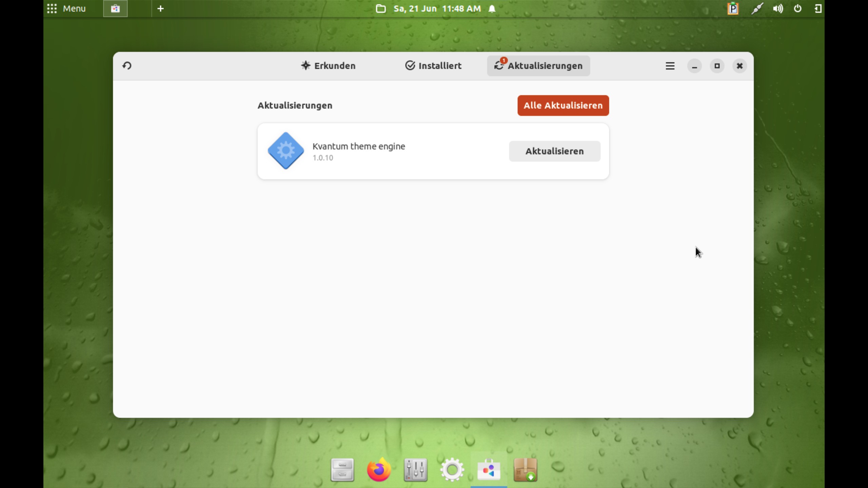
Task: Click the Aktualisierungen section heading
Action: (x=295, y=105)
